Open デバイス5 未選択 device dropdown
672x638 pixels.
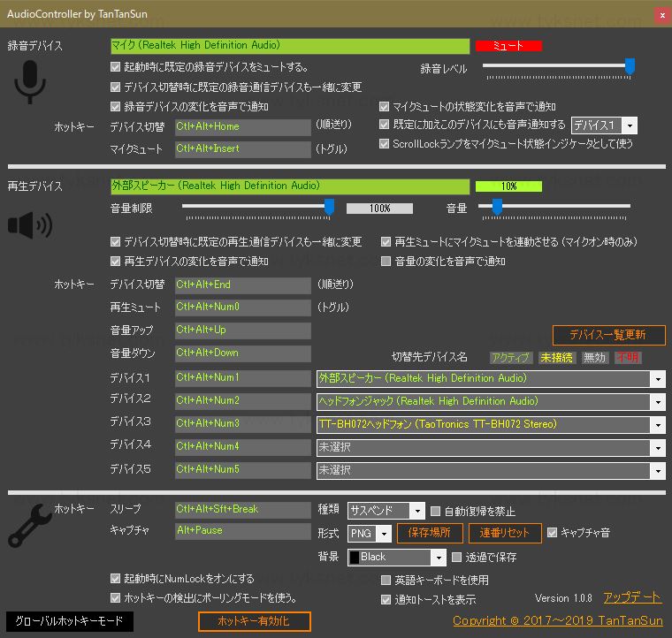(491, 471)
